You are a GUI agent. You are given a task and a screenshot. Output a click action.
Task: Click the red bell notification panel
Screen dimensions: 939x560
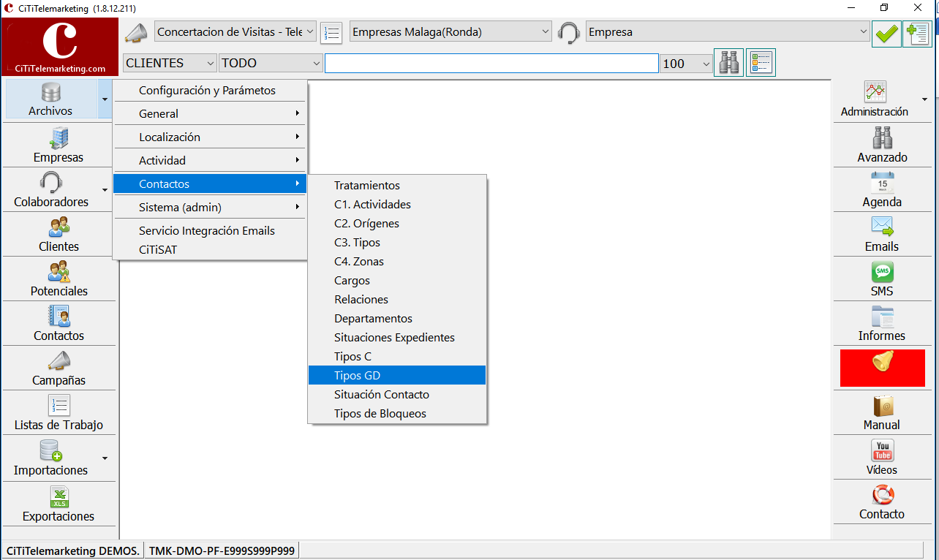[882, 367]
